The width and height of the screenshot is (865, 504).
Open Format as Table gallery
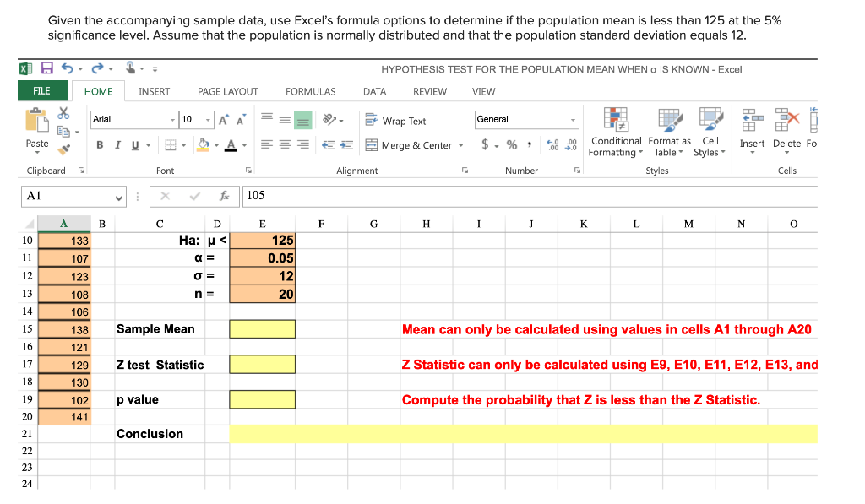(x=669, y=133)
